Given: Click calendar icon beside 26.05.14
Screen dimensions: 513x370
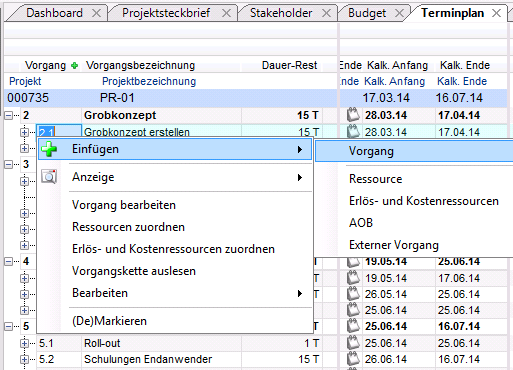Looking at the screenshot, I should click(353, 294).
